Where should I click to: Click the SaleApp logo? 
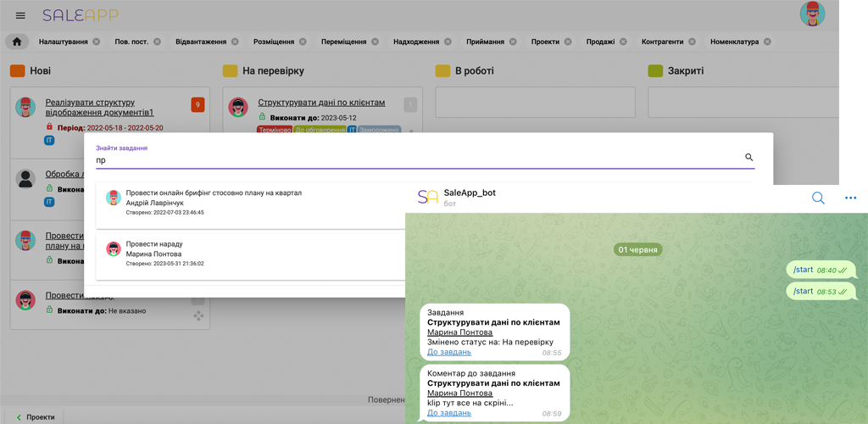[81, 15]
